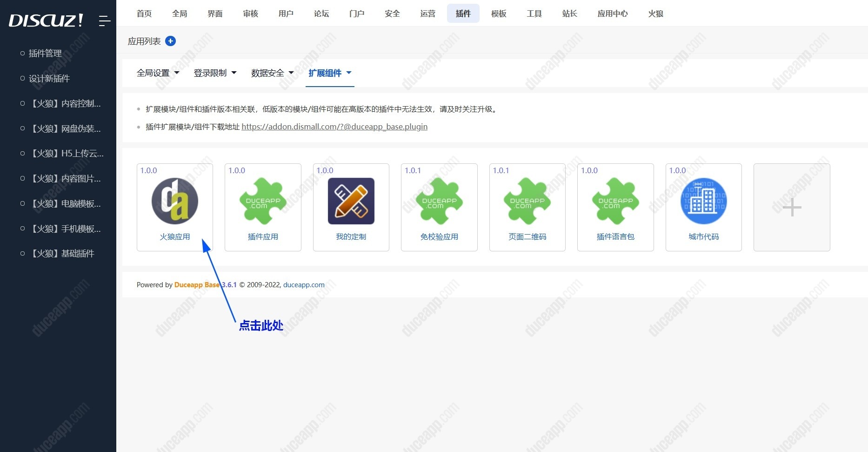Open the 火狼应用 component icon
The width and height of the screenshot is (868, 452).
point(175,201)
